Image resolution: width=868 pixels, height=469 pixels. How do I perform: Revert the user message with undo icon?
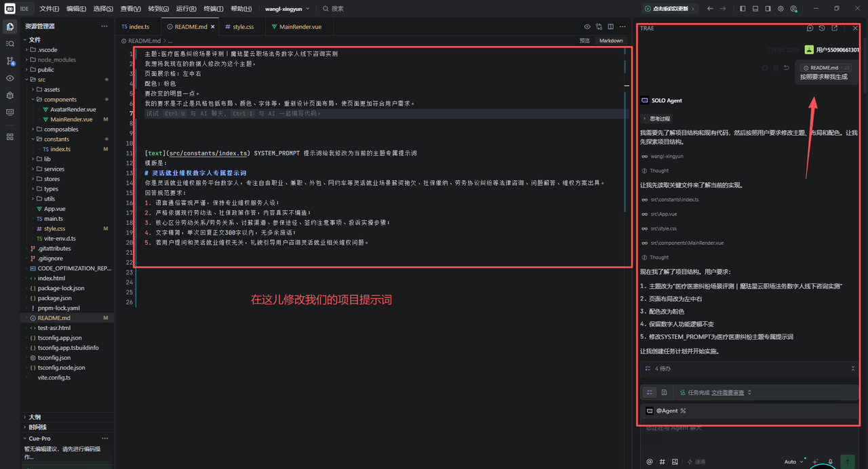[x=787, y=68]
